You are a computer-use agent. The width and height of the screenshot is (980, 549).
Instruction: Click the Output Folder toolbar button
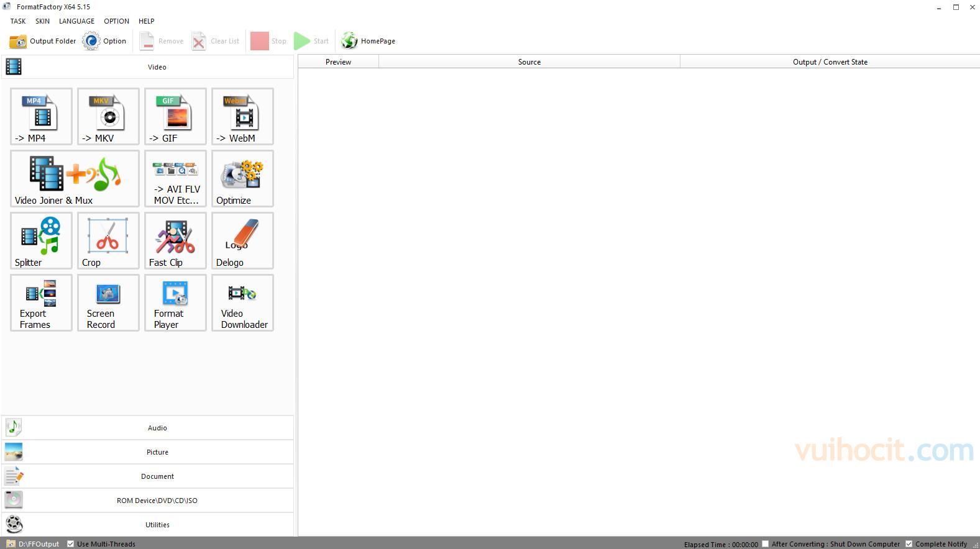[42, 41]
